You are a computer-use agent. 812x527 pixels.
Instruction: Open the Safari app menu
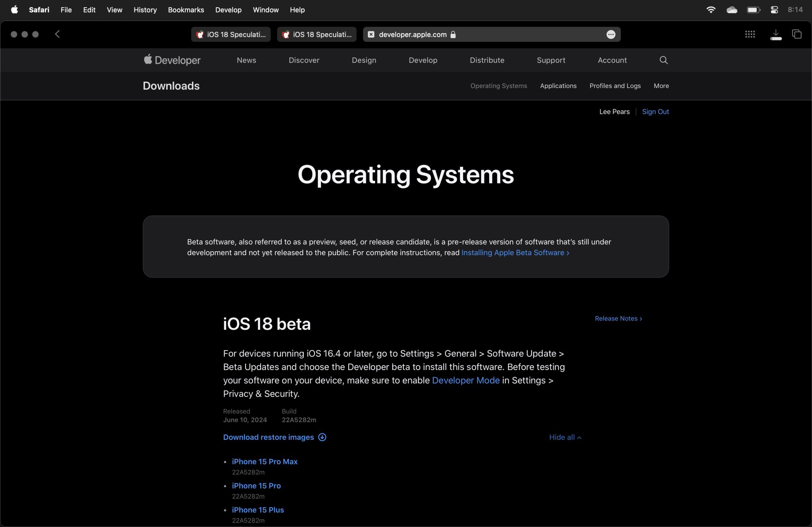[39, 10]
